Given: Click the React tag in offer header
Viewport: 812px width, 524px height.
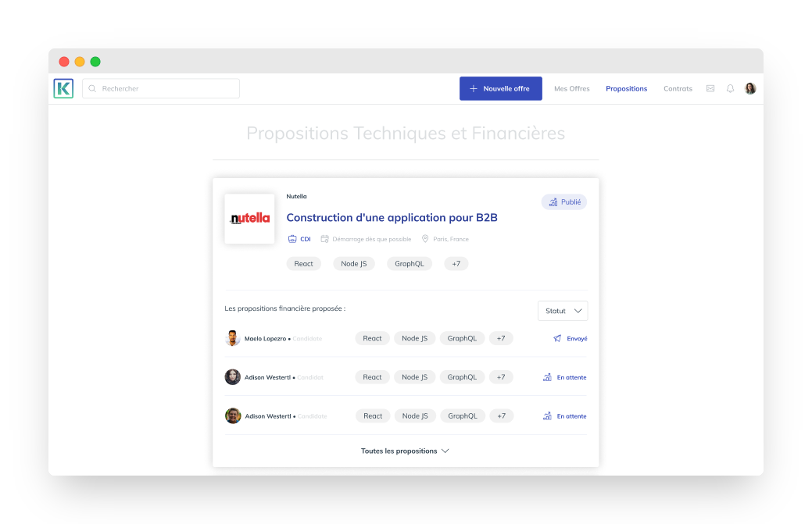Looking at the screenshot, I should 303,264.
